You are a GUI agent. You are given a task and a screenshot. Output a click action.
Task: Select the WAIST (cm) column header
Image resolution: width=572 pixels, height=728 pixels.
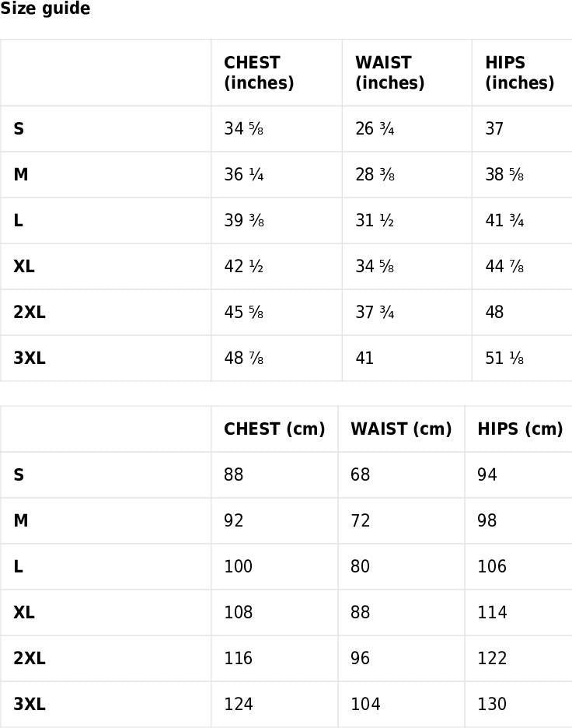(401, 429)
